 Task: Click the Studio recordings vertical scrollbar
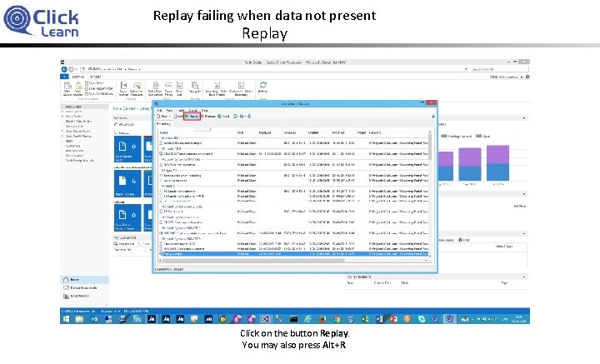[430, 193]
